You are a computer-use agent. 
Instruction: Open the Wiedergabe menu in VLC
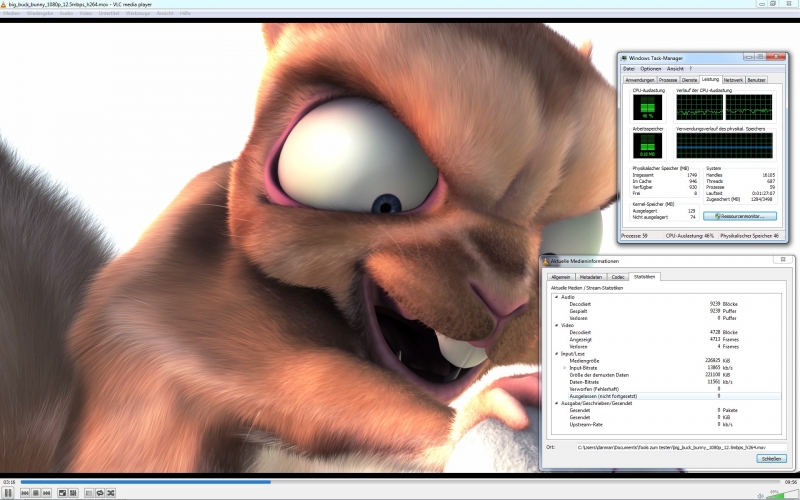(40, 13)
